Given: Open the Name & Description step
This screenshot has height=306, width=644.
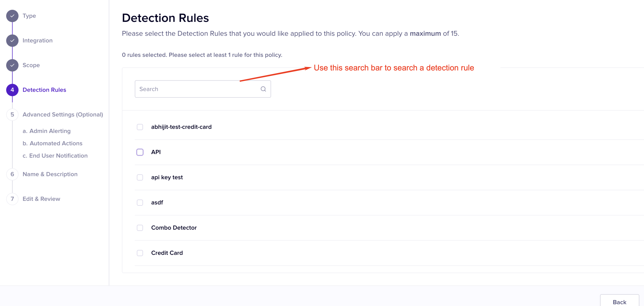Looking at the screenshot, I should click(x=50, y=174).
